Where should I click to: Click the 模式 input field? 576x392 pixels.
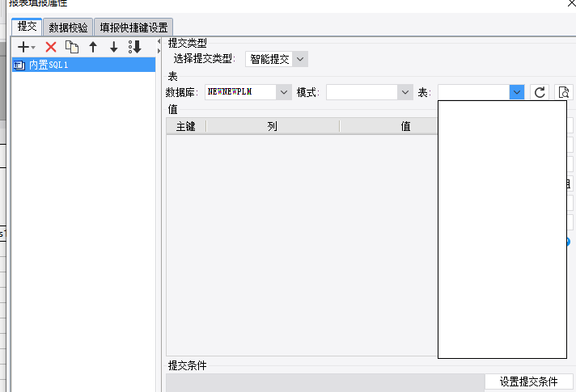362,92
